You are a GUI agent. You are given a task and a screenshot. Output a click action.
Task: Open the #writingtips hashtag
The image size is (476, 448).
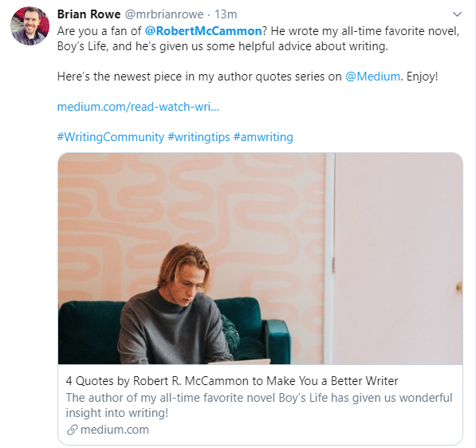(x=199, y=137)
